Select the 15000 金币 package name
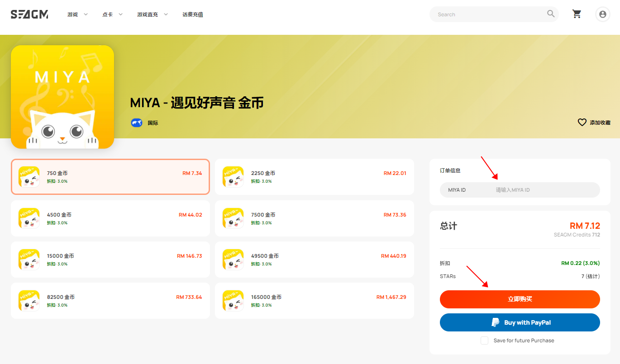Viewport: 620px width, 364px height. tap(61, 256)
